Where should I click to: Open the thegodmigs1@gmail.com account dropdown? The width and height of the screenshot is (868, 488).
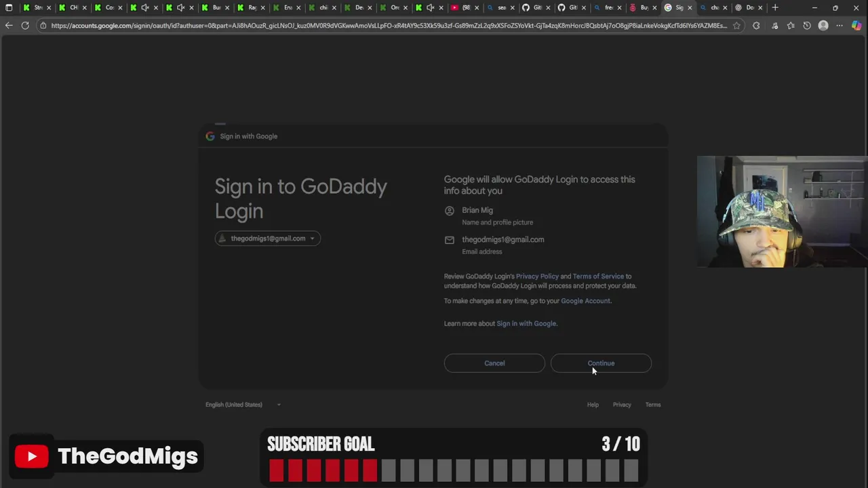(x=268, y=239)
